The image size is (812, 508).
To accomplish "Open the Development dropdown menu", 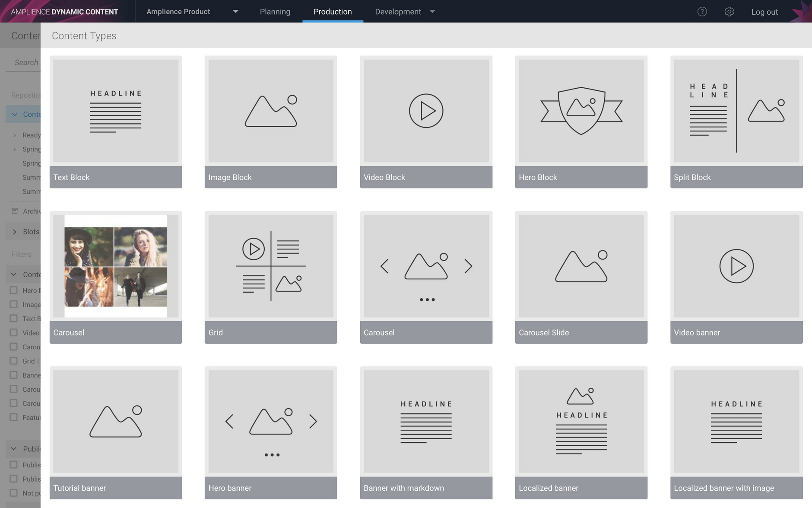I will [x=404, y=12].
